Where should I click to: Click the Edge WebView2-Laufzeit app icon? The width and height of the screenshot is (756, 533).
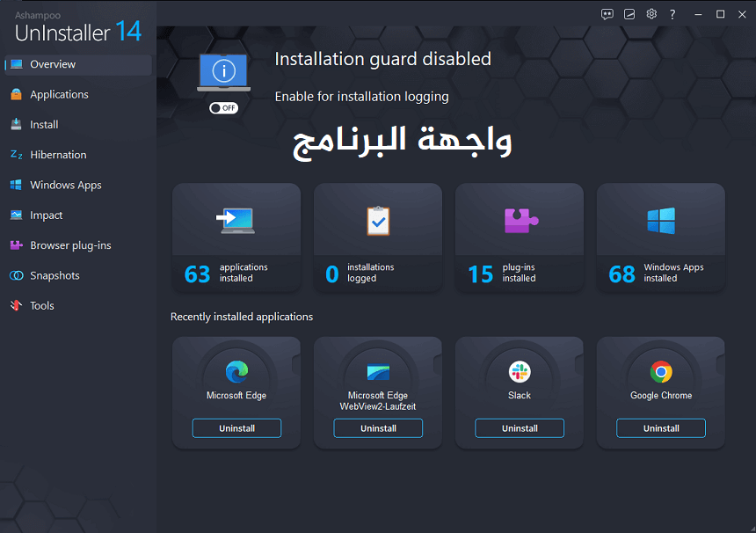tap(378, 372)
